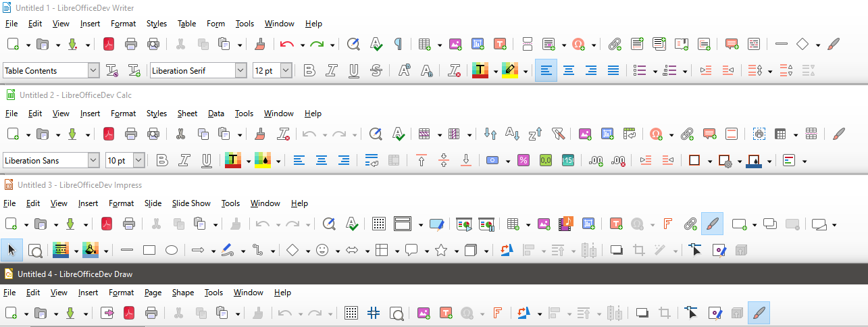Image resolution: width=868 pixels, height=327 pixels.
Task: Toggle display grid in Impress toolbar
Action: 379,224
